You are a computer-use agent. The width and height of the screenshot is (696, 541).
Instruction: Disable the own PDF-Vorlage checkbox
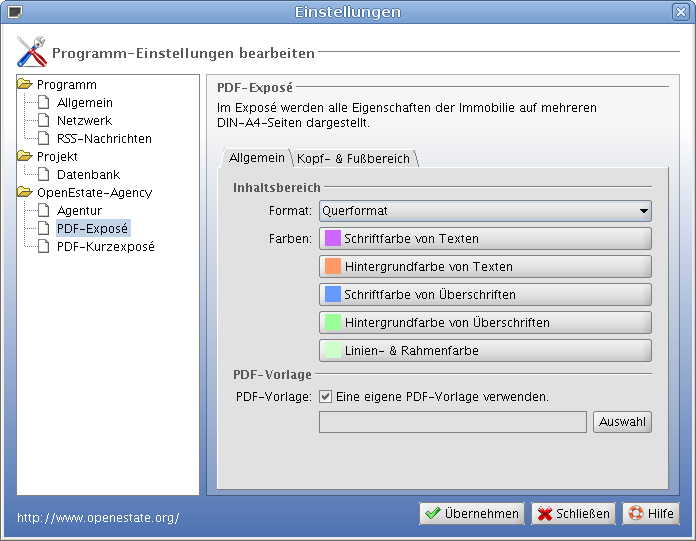325,396
